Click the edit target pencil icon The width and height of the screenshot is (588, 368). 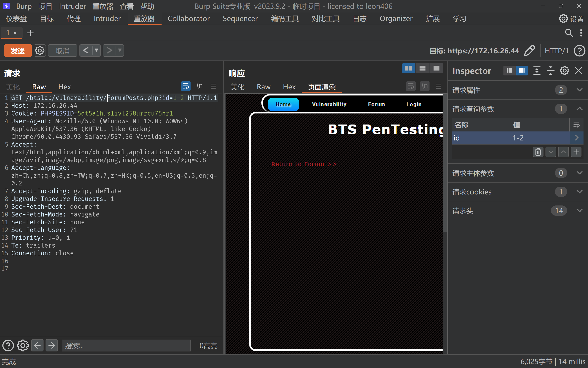(530, 50)
